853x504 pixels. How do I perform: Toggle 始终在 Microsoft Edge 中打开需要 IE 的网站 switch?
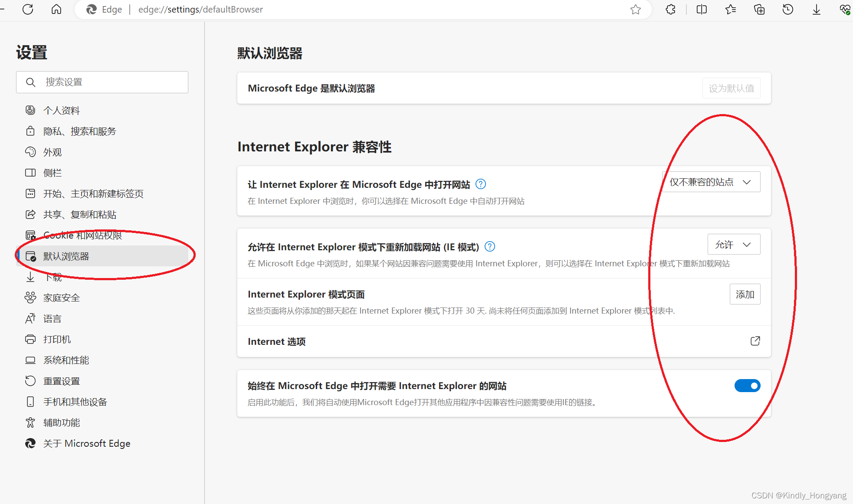747,386
